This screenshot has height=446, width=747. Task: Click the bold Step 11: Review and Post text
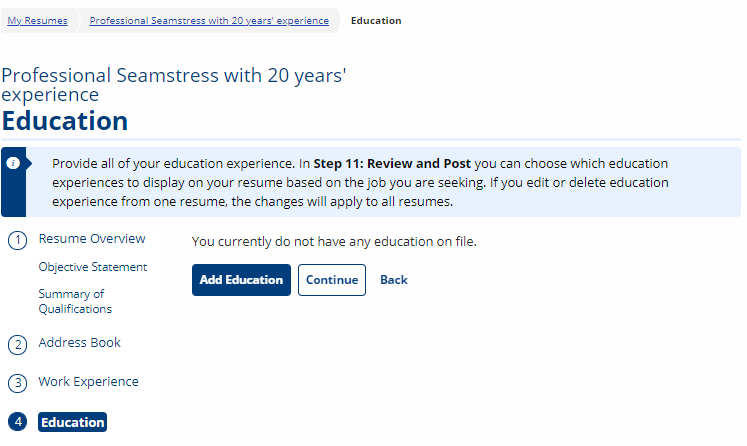point(392,163)
